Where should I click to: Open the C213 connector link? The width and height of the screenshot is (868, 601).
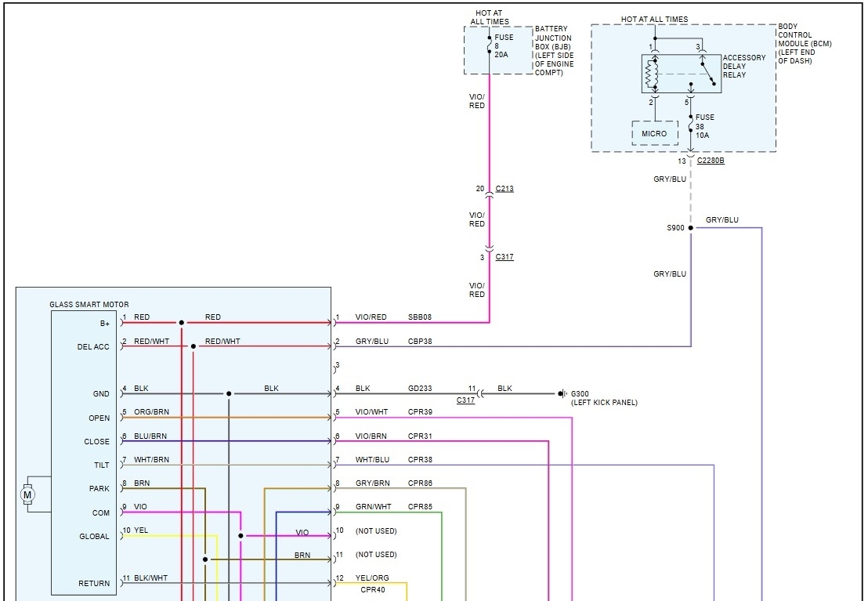tap(505, 189)
